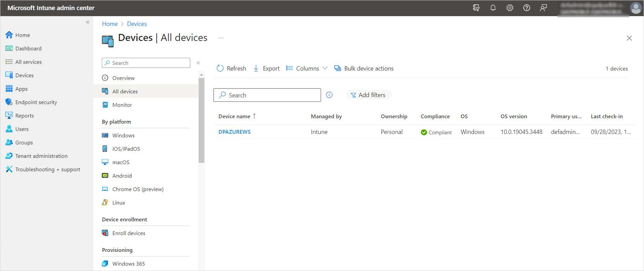Click the submenu vertical scrollbar
The image size is (644, 271).
click(201, 120)
